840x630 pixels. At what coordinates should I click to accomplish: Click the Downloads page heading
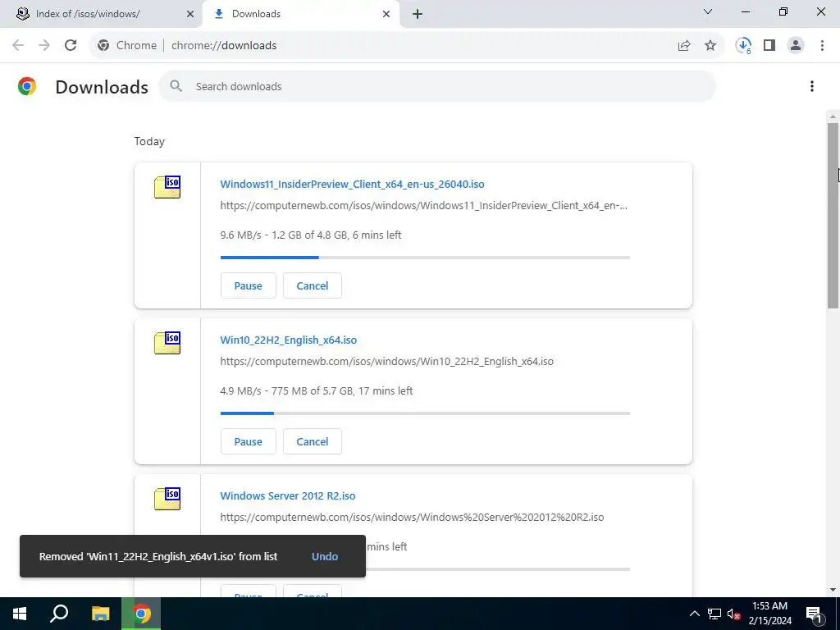pos(102,87)
